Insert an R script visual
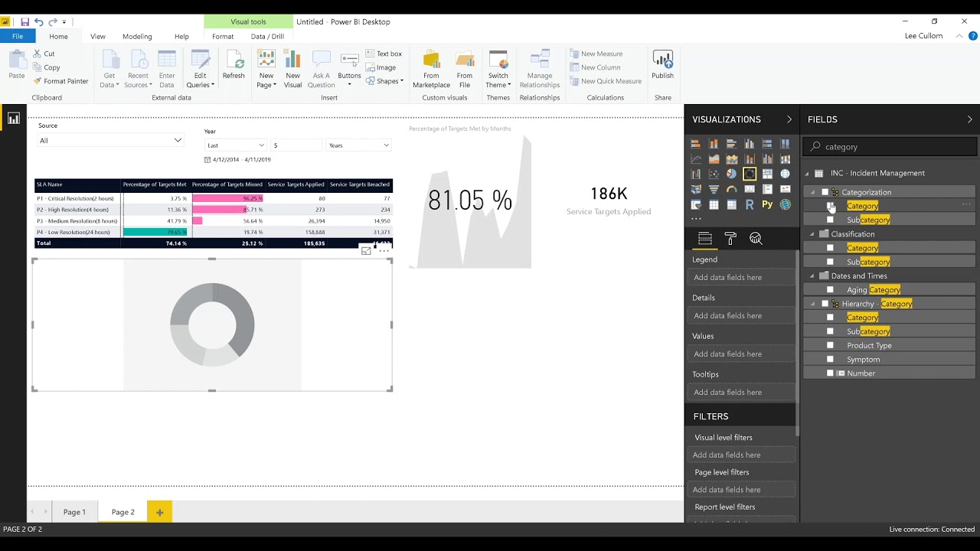This screenshot has width=980, height=551. click(x=750, y=204)
